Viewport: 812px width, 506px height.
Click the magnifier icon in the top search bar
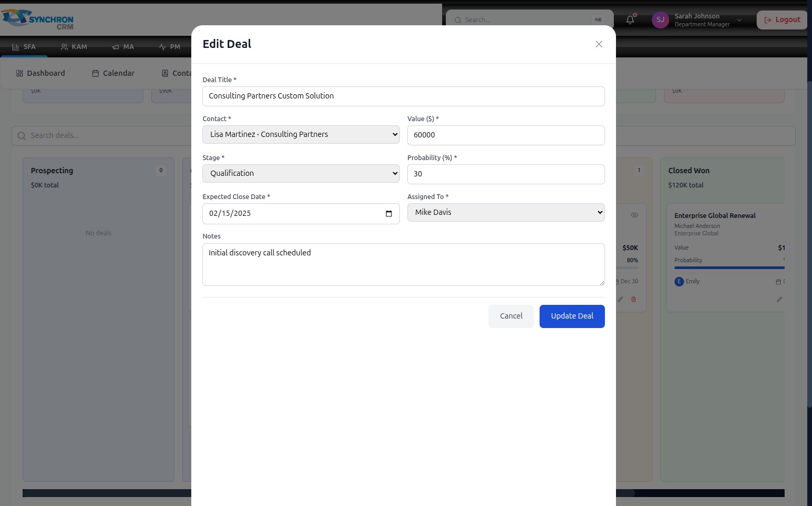pyautogui.click(x=458, y=20)
